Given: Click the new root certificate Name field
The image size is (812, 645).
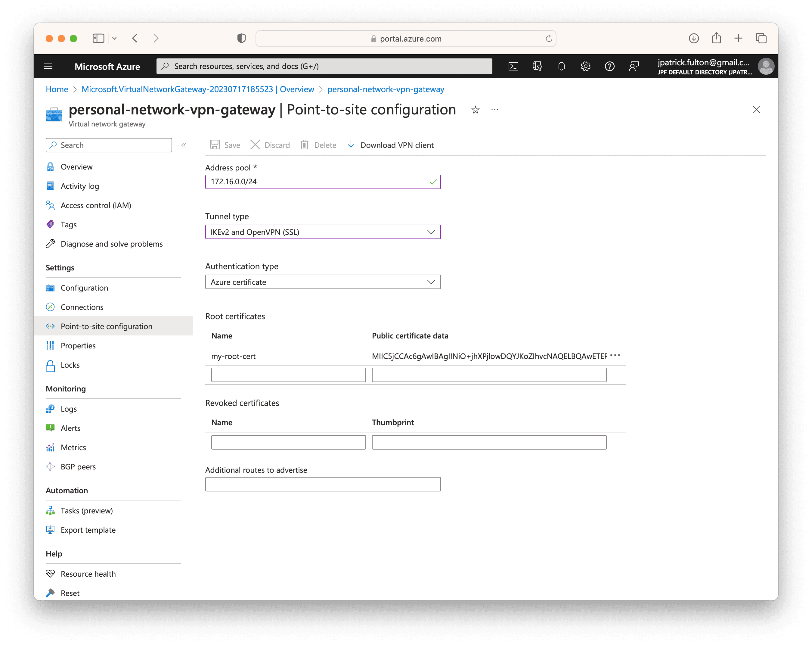Looking at the screenshot, I should click(289, 375).
